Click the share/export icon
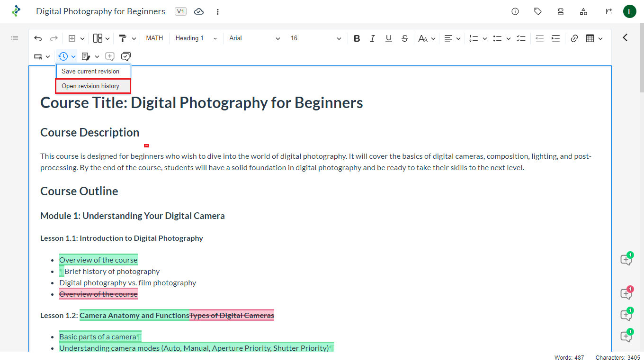 [608, 11]
